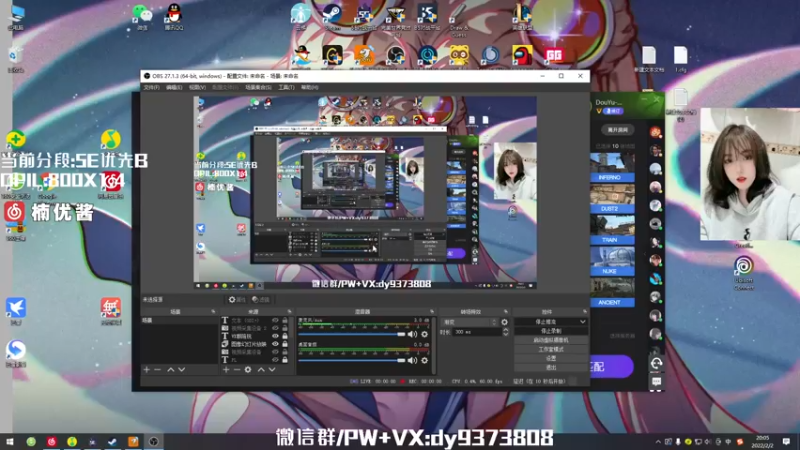Toggle lock for 视频采集设备 2 source

[285, 328]
